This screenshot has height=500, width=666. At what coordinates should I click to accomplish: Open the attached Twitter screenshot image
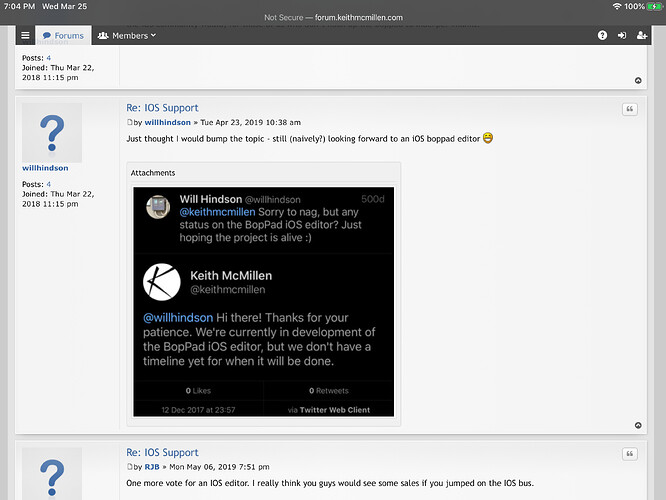[x=263, y=302]
